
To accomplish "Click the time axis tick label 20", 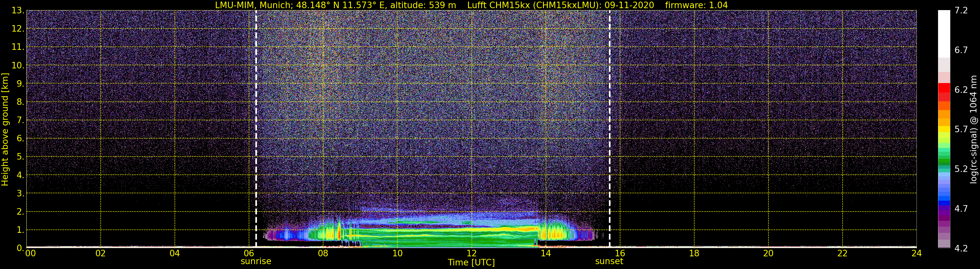I will click(x=768, y=253).
